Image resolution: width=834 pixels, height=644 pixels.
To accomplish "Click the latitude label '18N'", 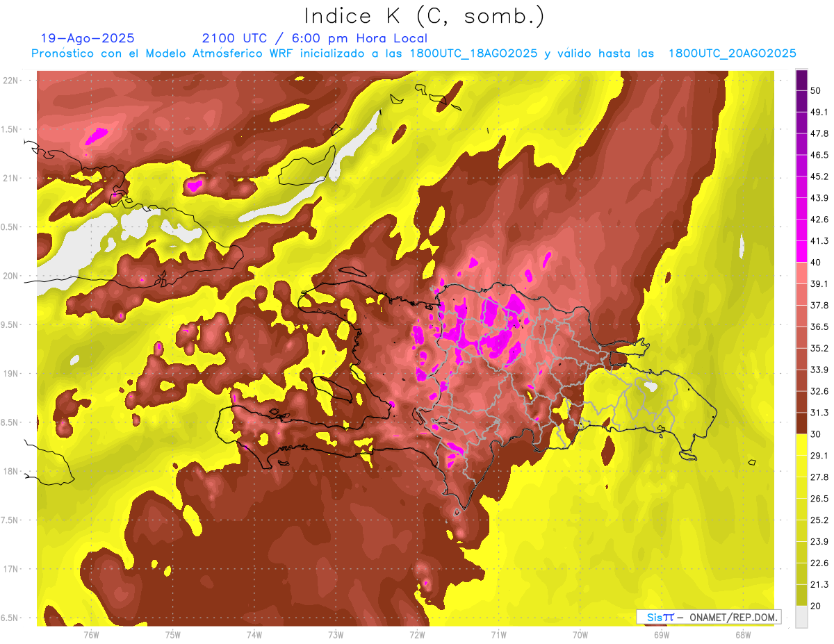I will pos(11,472).
